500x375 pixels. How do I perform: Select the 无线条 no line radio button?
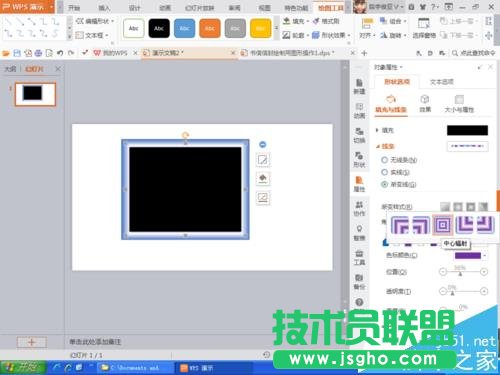(384, 160)
